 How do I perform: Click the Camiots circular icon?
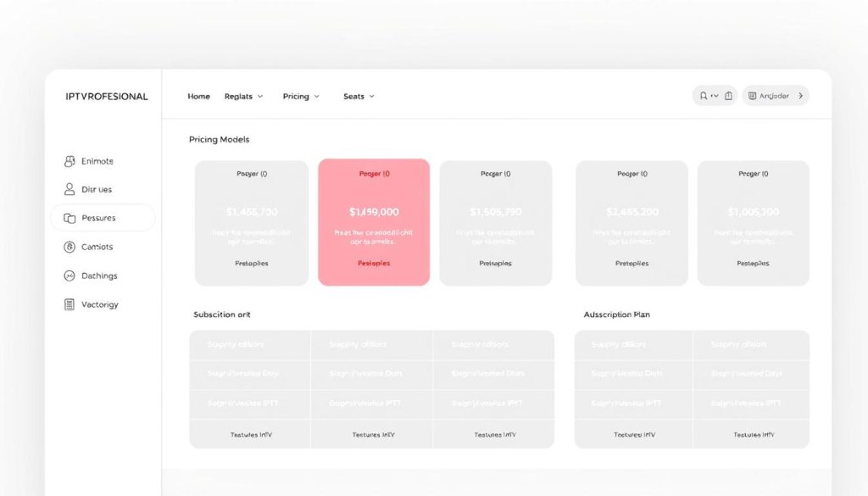coord(70,248)
